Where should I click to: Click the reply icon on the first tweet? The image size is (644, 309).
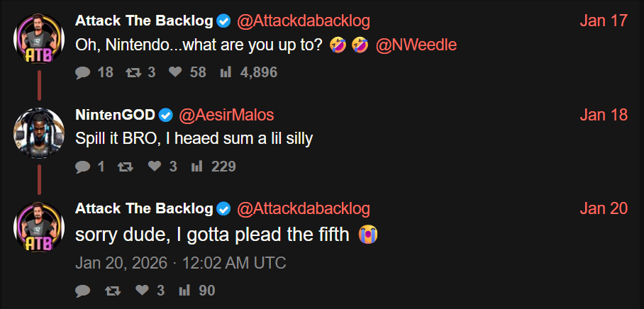pos(83,72)
